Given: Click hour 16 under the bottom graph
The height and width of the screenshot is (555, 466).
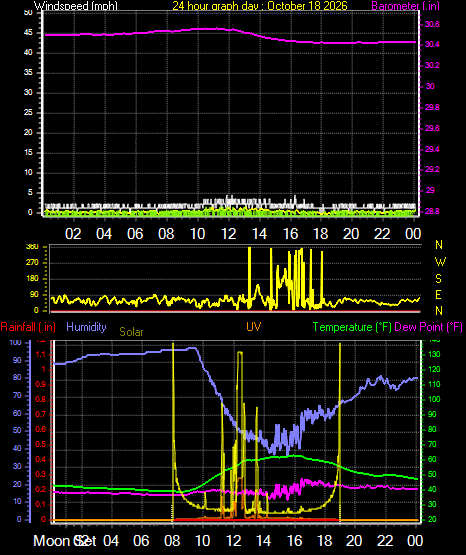Looking at the screenshot, I should [294, 541].
